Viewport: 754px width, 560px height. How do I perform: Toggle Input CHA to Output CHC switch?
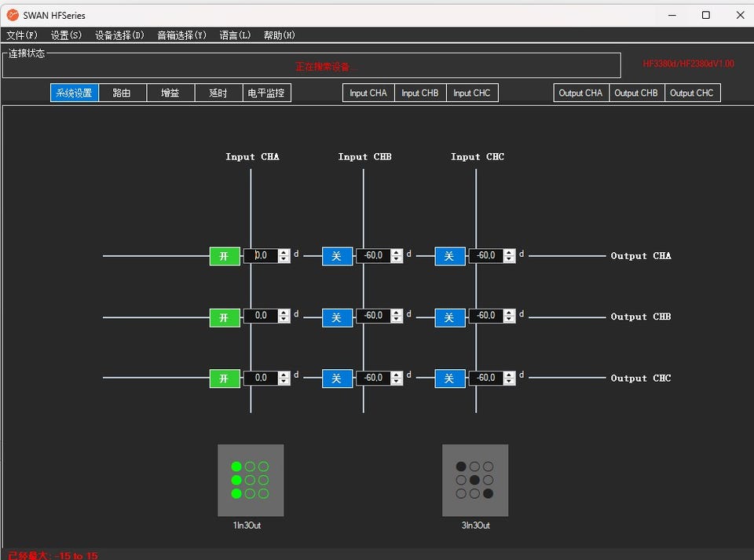225,379
